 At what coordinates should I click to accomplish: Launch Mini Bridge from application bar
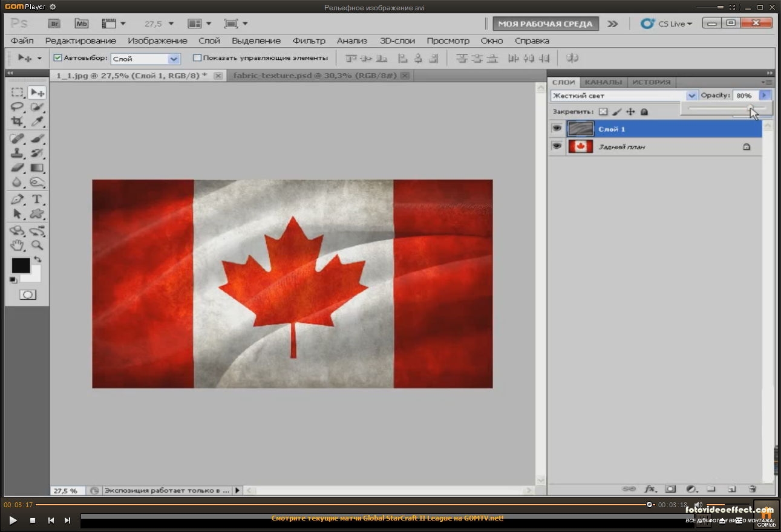coord(81,24)
